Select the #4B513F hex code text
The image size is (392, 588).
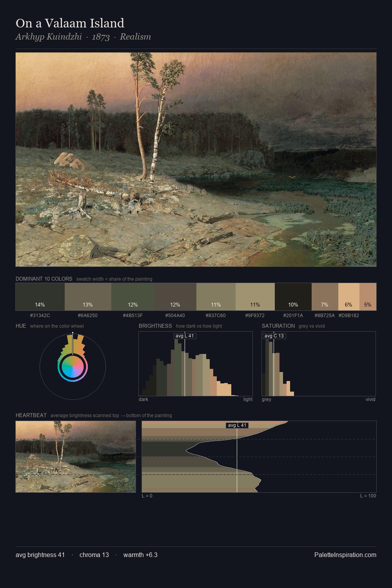[133, 316]
